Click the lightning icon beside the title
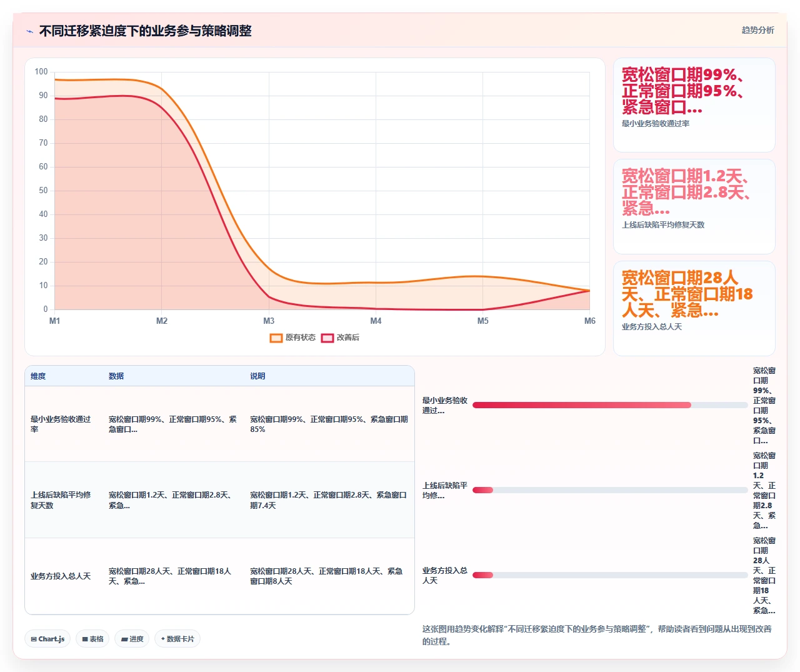This screenshot has height=672, width=800. tap(29, 31)
